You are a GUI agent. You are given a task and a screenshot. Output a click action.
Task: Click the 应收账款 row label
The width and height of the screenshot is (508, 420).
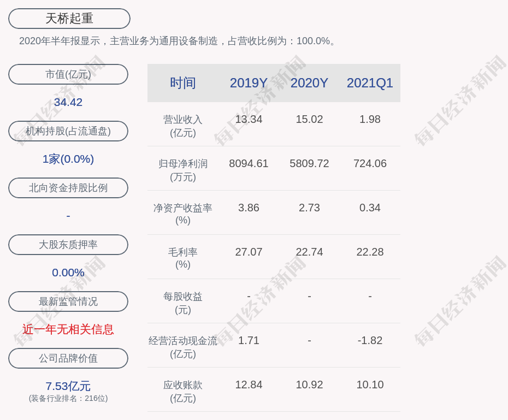click(x=183, y=392)
